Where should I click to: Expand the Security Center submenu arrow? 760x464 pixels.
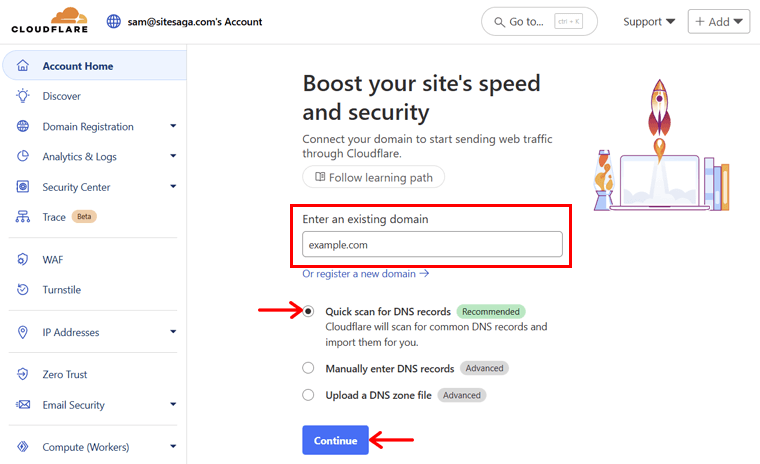tap(173, 187)
